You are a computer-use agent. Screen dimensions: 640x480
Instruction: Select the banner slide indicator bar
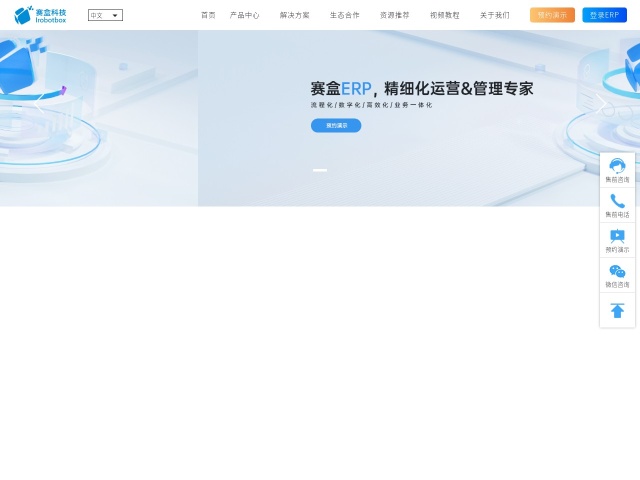pos(320,170)
